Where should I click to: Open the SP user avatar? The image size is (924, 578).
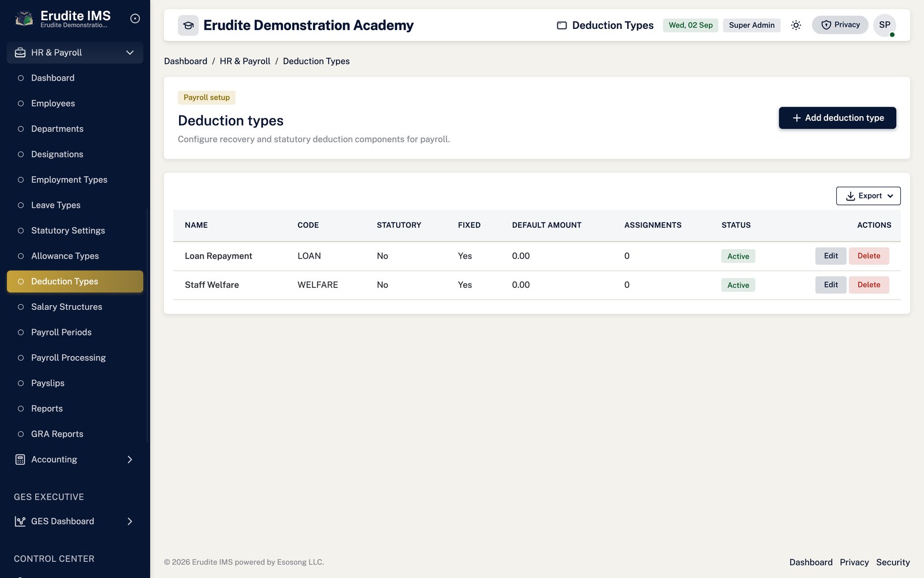pyautogui.click(x=884, y=25)
